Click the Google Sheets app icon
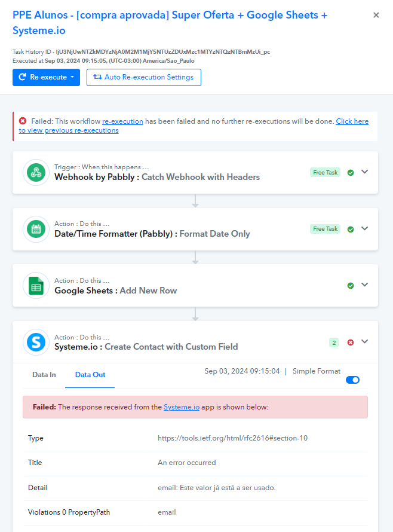The height and width of the screenshot is (532, 393). [36, 286]
